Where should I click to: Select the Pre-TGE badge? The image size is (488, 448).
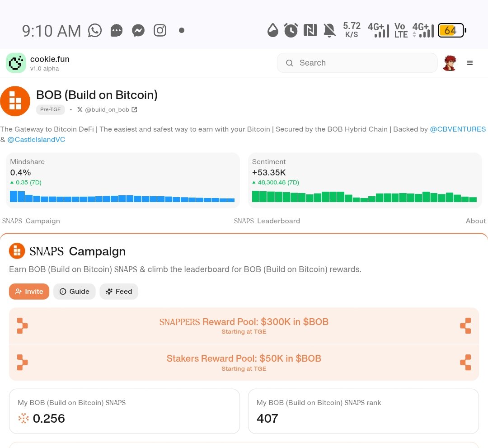[x=51, y=109]
